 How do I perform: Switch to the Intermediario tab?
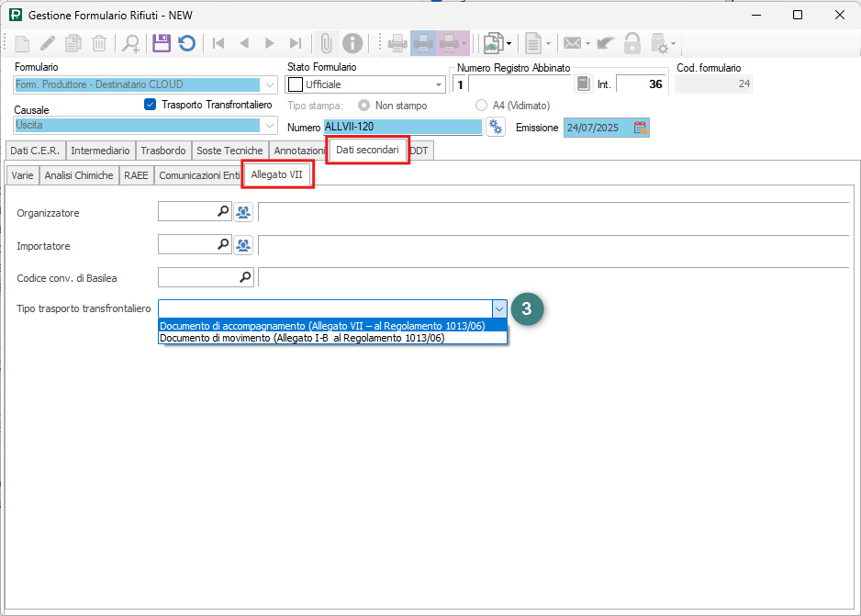click(x=100, y=151)
